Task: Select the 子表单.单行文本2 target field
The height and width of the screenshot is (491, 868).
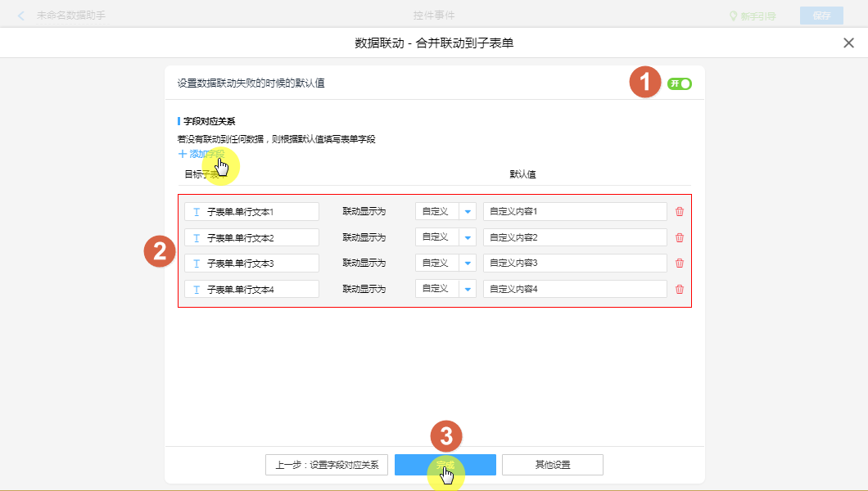Action: coord(251,237)
